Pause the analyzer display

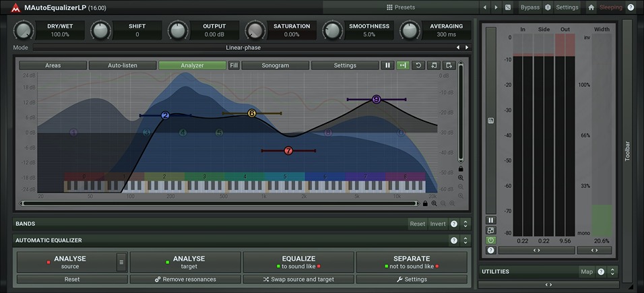point(387,65)
